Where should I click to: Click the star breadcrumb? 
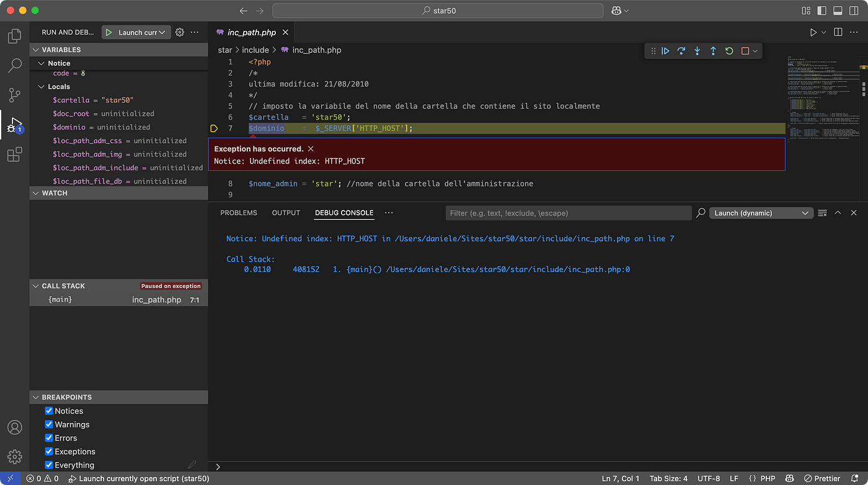pyautogui.click(x=225, y=50)
